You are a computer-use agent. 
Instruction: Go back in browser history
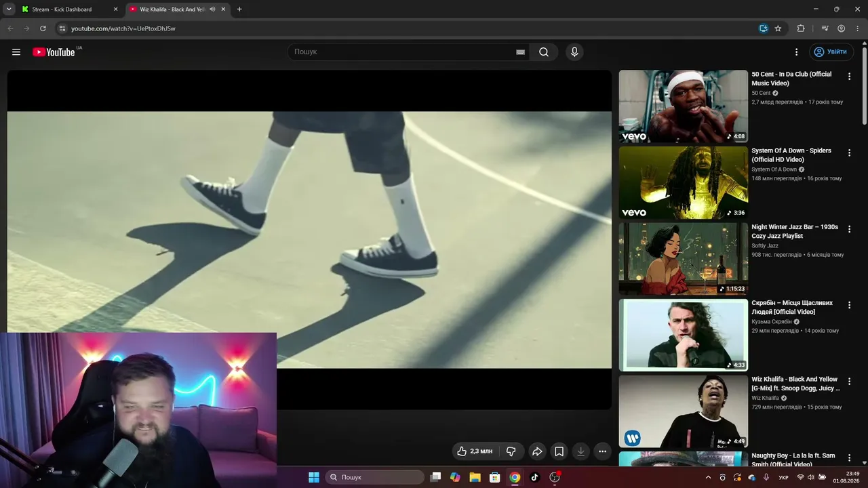[10, 28]
